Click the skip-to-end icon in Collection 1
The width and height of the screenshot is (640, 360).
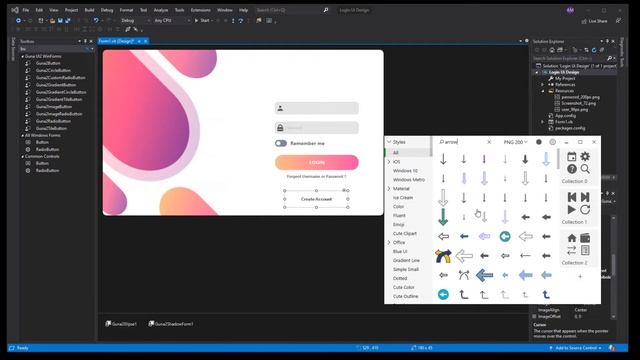pos(585,197)
